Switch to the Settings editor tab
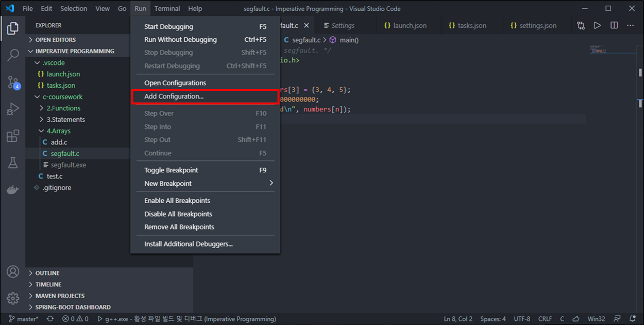 point(345,25)
